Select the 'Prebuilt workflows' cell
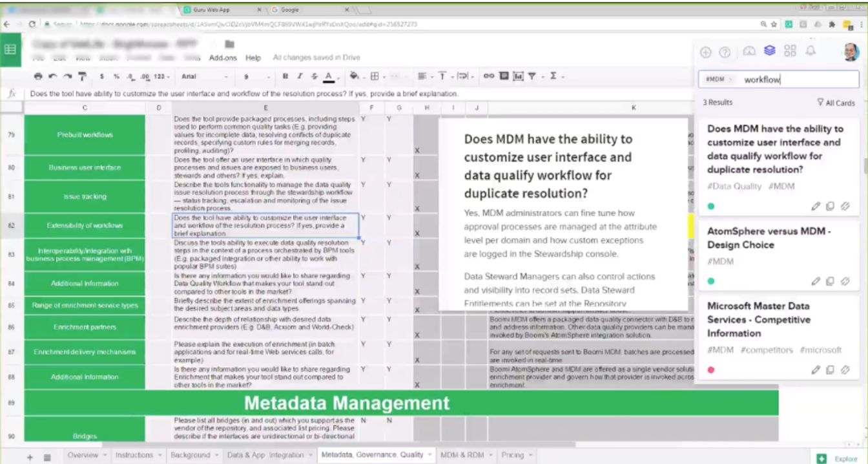The width and height of the screenshot is (868, 464). 85,135
